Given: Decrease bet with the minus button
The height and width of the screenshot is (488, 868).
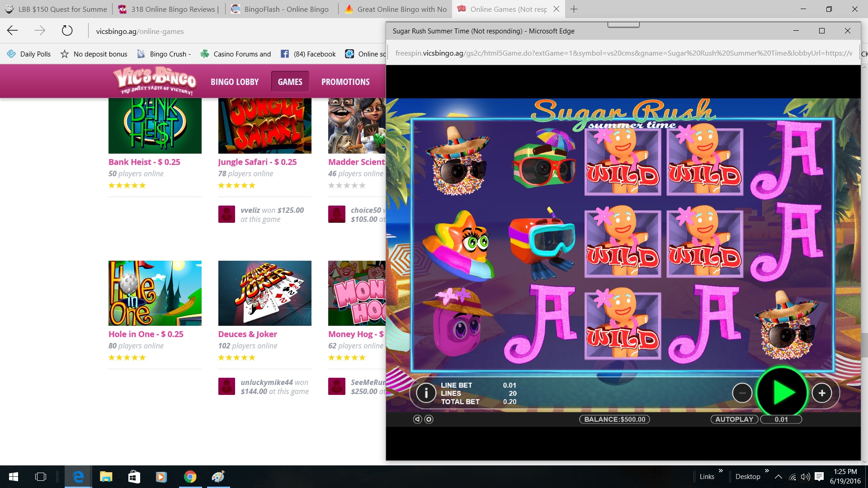Looking at the screenshot, I should pyautogui.click(x=742, y=393).
